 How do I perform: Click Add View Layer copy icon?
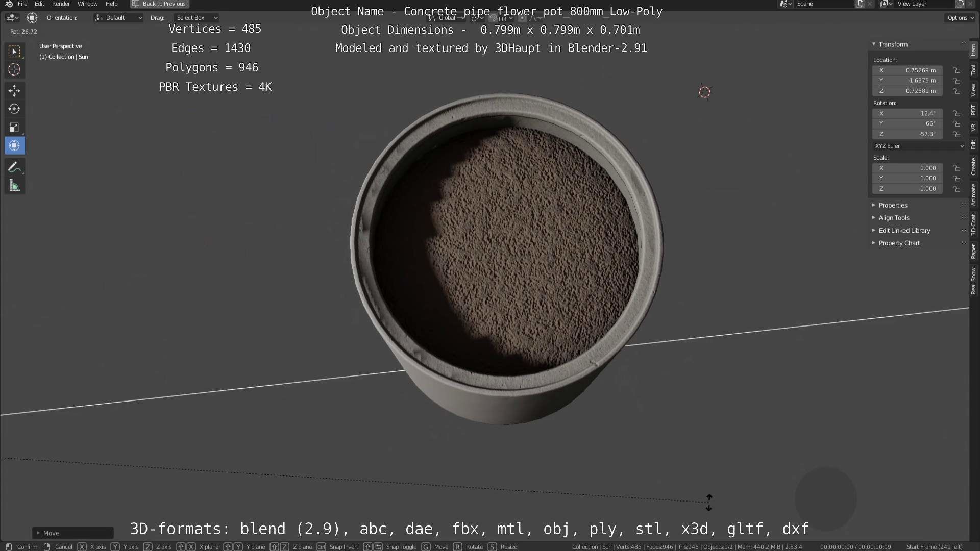[x=960, y=4]
